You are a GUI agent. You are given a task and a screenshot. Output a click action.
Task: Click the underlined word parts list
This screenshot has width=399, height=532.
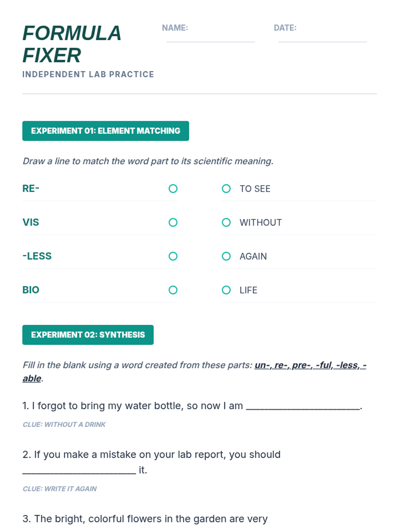(310, 365)
